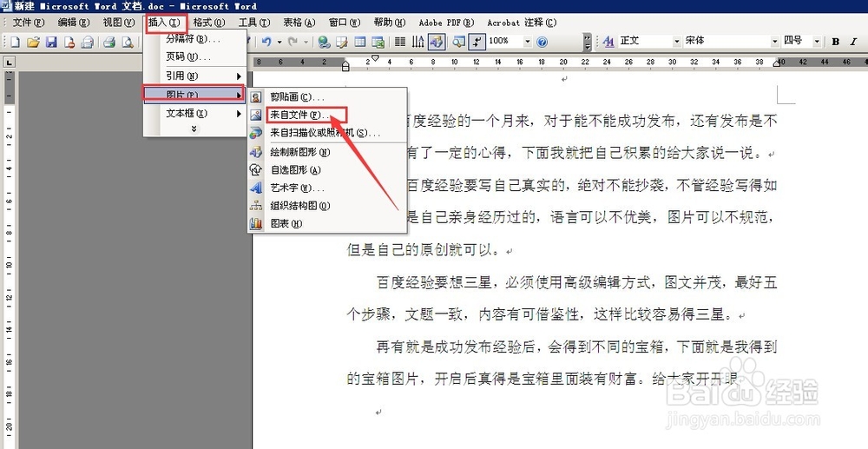Open the 编辑 menu
868x449 pixels.
74,23
